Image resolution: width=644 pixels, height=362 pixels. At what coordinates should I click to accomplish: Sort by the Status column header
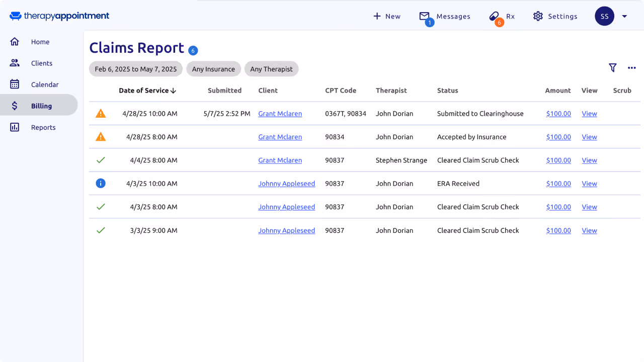coord(447,90)
